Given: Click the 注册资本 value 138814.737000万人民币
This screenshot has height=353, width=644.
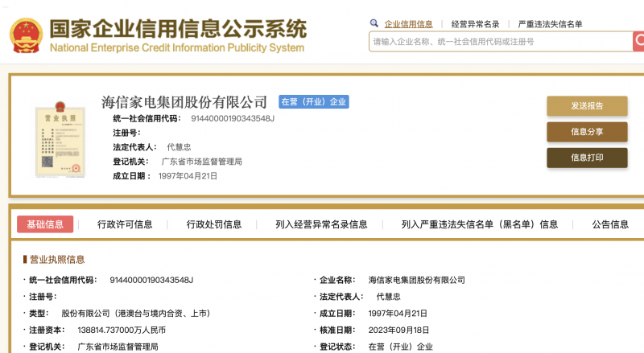Looking at the screenshot, I should coord(122,330).
